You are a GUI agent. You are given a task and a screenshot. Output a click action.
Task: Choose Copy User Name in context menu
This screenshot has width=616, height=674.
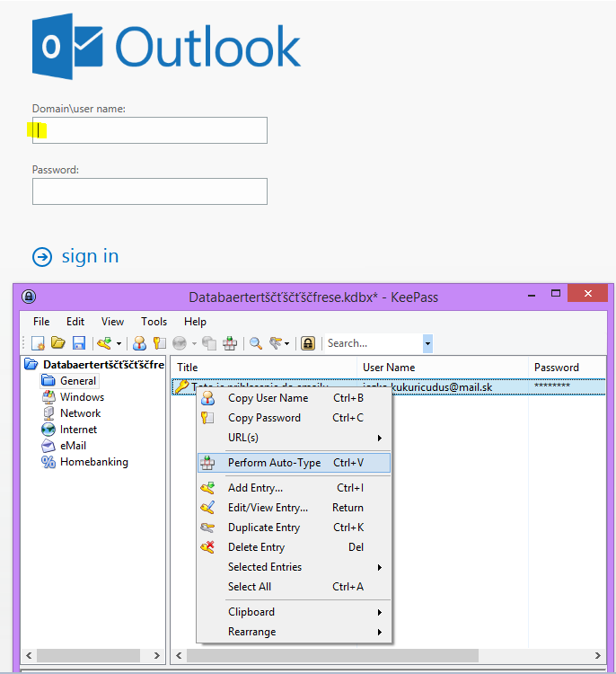click(294, 398)
